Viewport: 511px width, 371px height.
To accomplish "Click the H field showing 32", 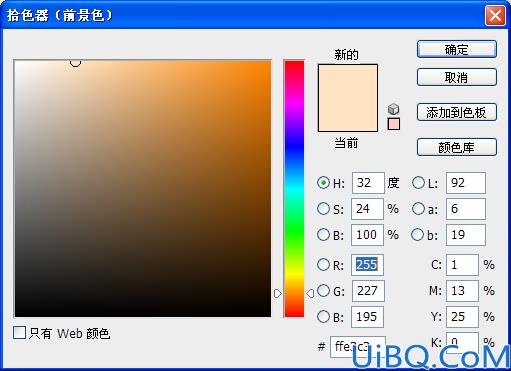I will click(x=368, y=183).
